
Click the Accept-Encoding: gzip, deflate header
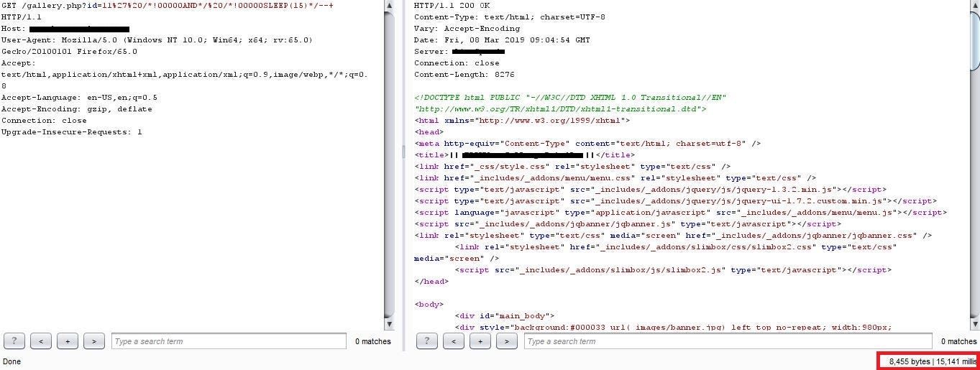click(x=76, y=108)
